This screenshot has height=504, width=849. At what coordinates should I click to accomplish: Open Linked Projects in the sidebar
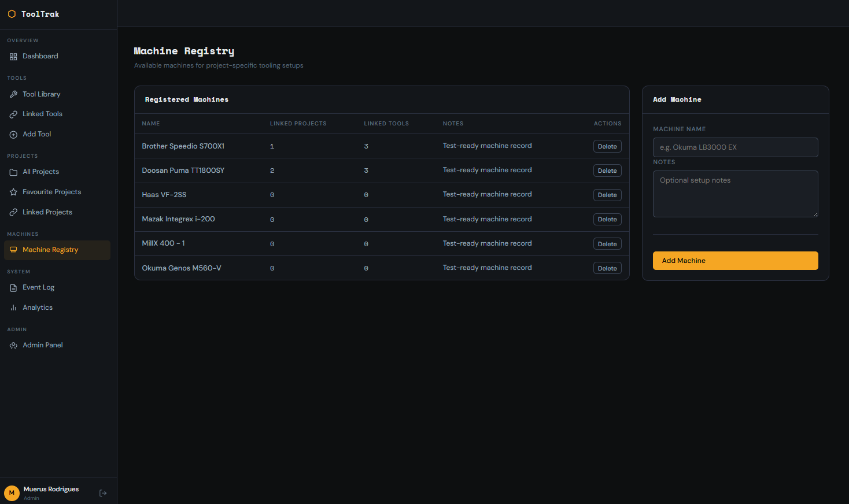pyautogui.click(x=57, y=213)
